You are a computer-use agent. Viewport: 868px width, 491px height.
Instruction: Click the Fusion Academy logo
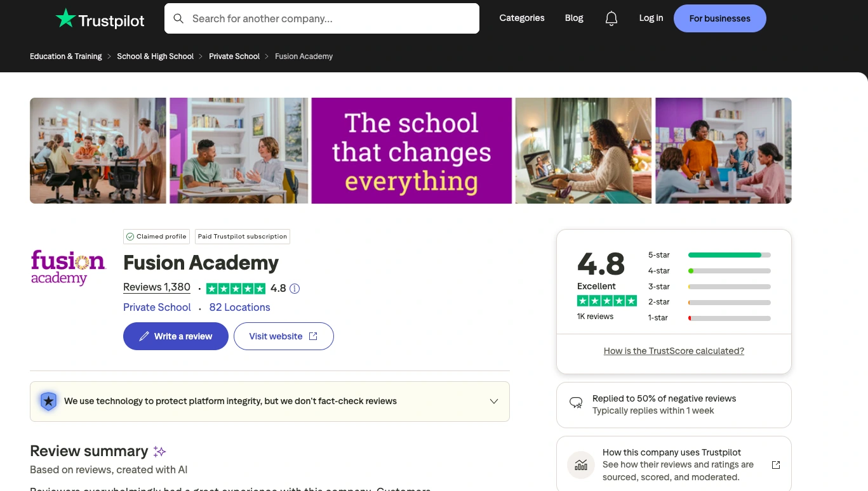pyautogui.click(x=69, y=268)
